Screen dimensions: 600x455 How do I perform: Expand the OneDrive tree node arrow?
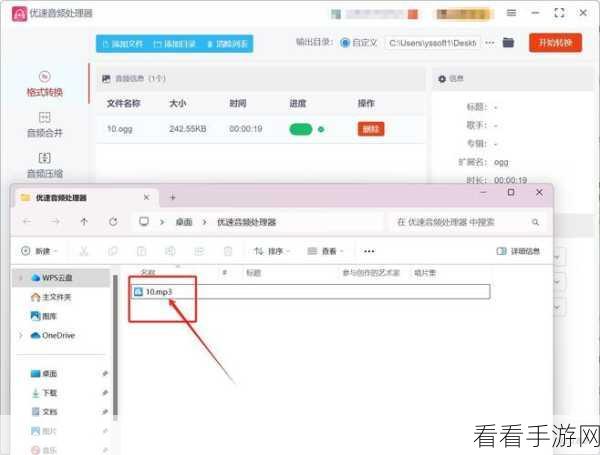(21, 335)
